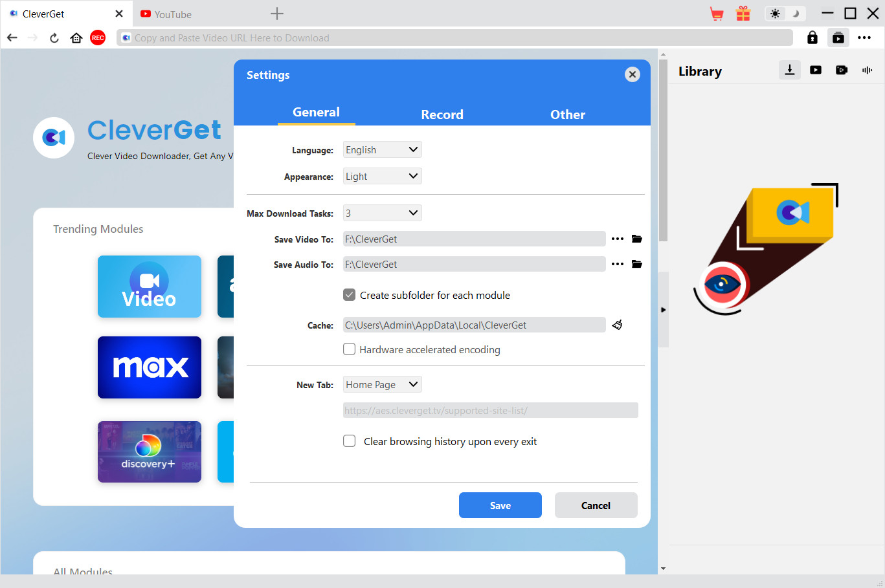Switch to the Other settings tab
This screenshot has width=885, height=588.
[568, 114]
